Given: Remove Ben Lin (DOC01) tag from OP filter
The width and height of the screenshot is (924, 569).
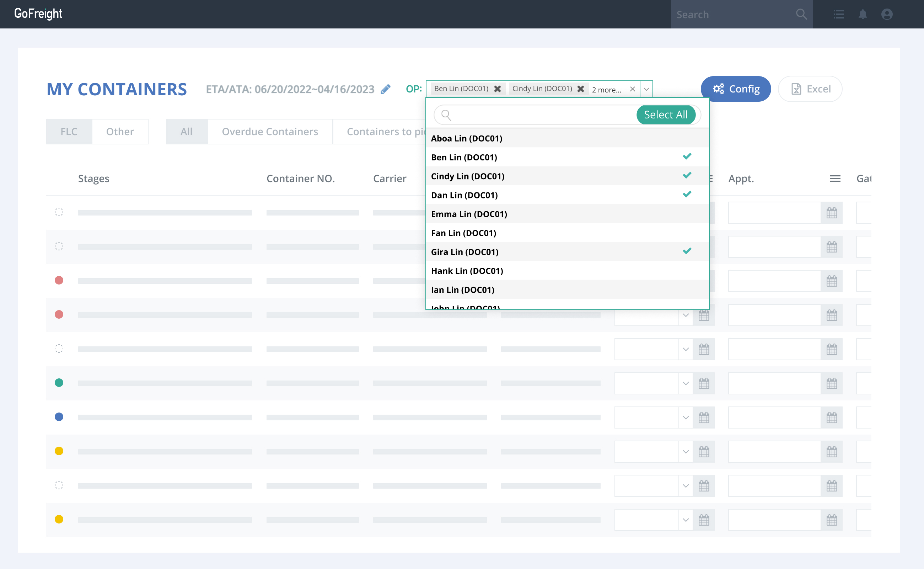Looking at the screenshot, I should coord(497,89).
